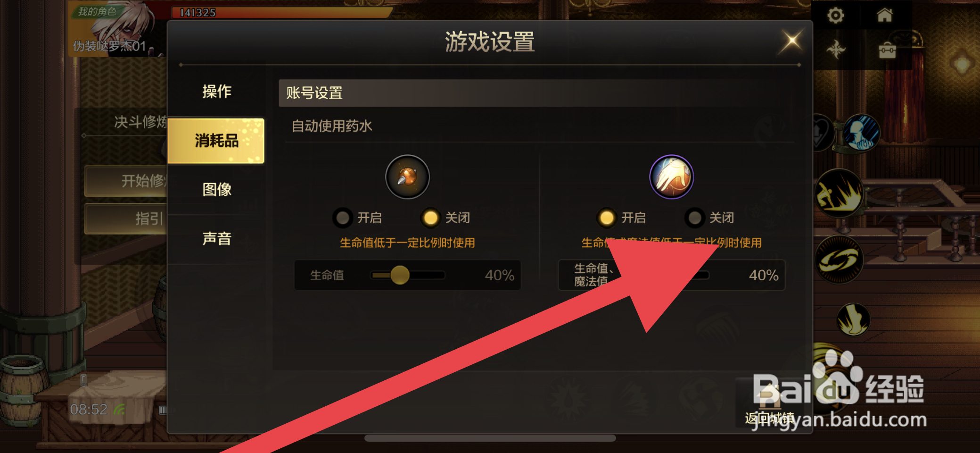The height and width of the screenshot is (453, 980).
Task: Tap the home house icon
Action: click(x=884, y=16)
